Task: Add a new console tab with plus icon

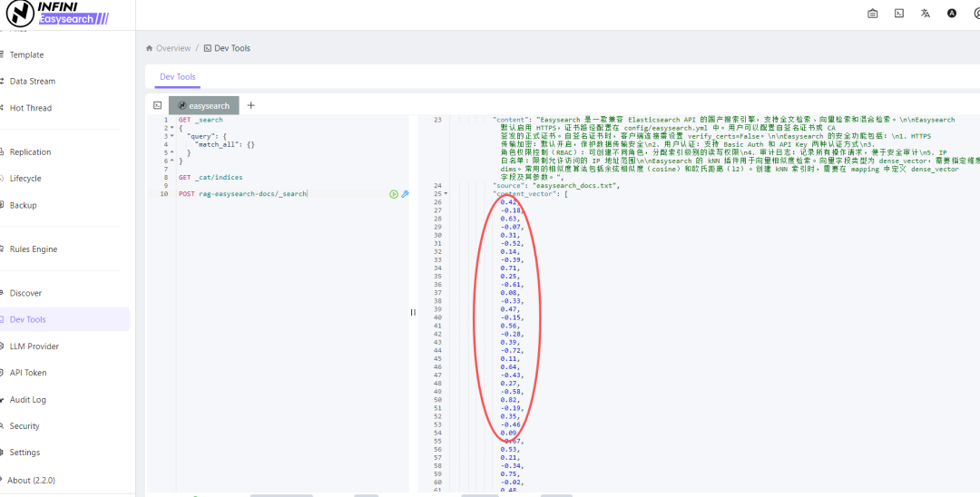Action: [x=250, y=105]
